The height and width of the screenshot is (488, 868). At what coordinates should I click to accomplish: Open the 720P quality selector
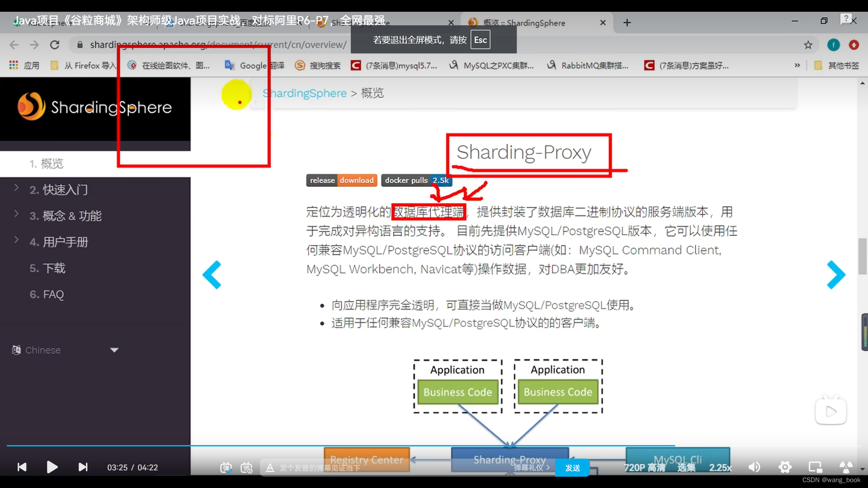tap(644, 468)
